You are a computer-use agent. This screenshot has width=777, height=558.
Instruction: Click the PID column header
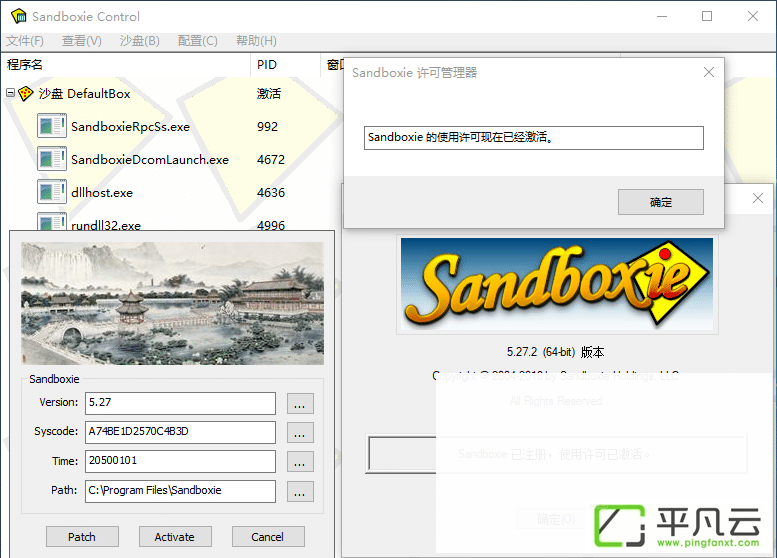tap(285, 64)
